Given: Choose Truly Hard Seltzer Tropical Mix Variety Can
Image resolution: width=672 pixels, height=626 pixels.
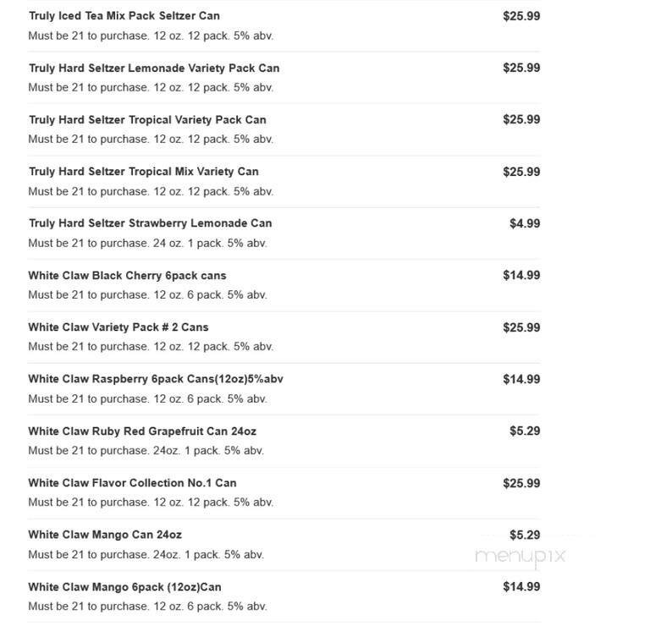Looking at the screenshot, I should point(143,171).
